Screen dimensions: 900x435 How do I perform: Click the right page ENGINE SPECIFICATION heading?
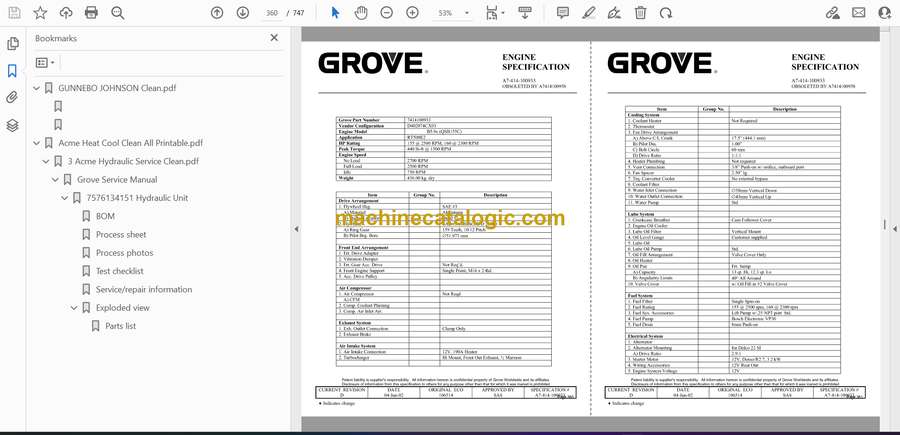[825, 62]
